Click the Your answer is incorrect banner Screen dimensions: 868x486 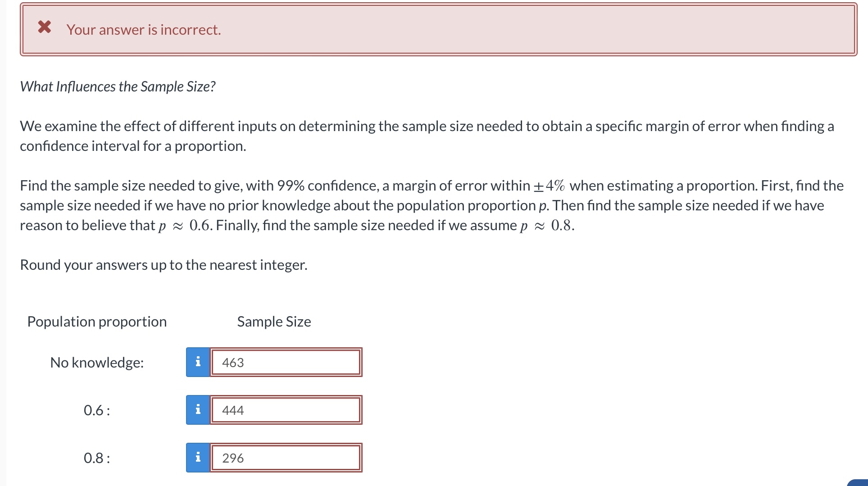click(x=143, y=29)
